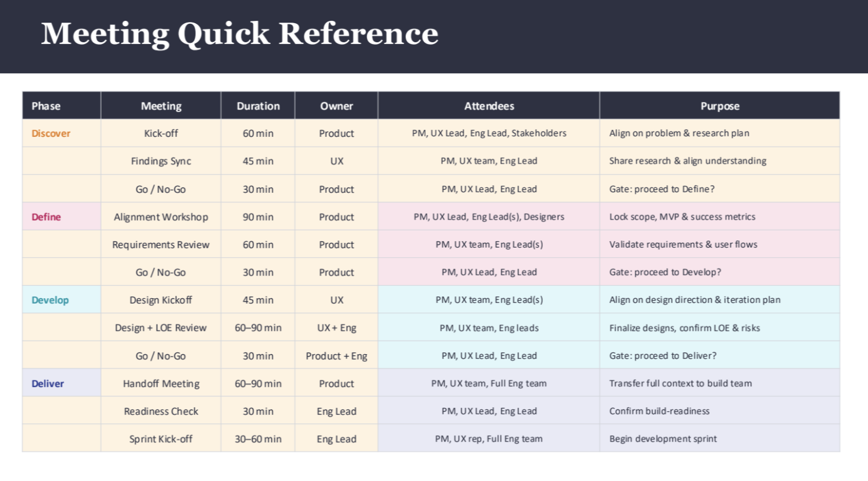Click the Gate: proceed to Define? cell
The height and width of the screenshot is (481, 868).
pyautogui.click(x=661, y=189)
